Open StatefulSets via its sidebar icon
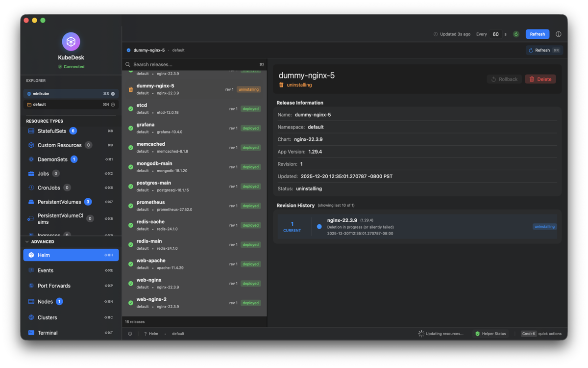588x368 pixels. tap(31, 131)
